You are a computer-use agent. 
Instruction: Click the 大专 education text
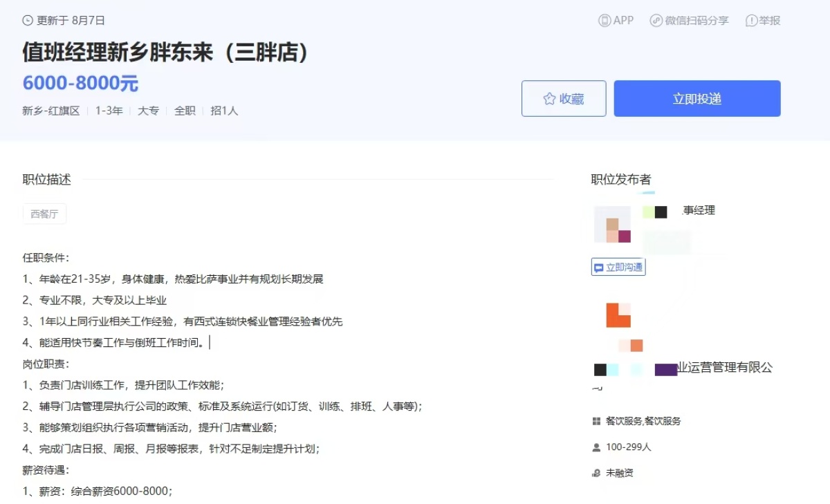pyautogui.click(x=148, y=111)
